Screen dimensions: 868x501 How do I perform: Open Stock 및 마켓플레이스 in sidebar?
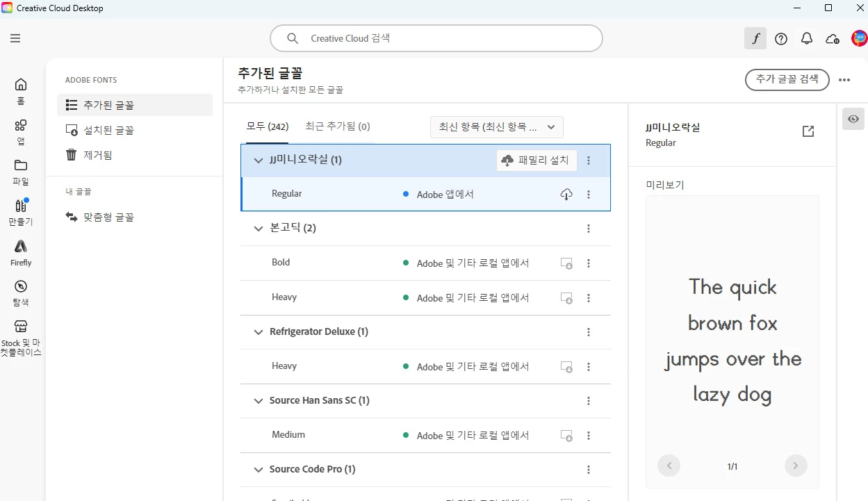[21, 338]
